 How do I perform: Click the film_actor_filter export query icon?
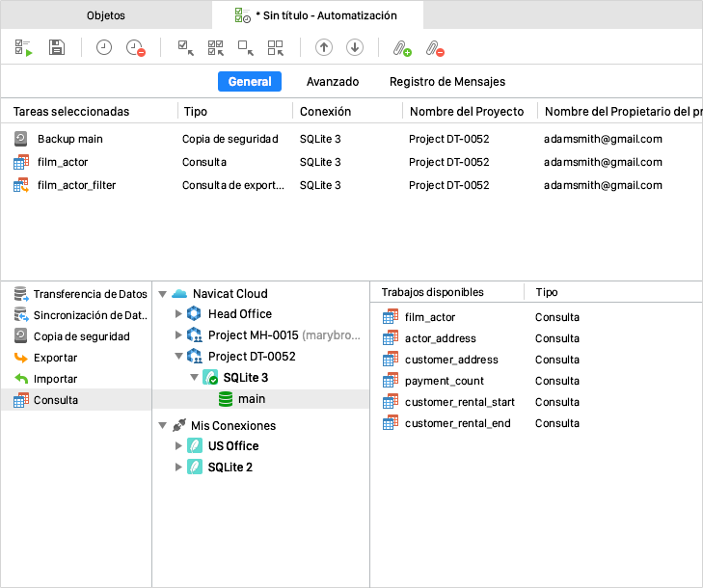click(x=21, y=185)
